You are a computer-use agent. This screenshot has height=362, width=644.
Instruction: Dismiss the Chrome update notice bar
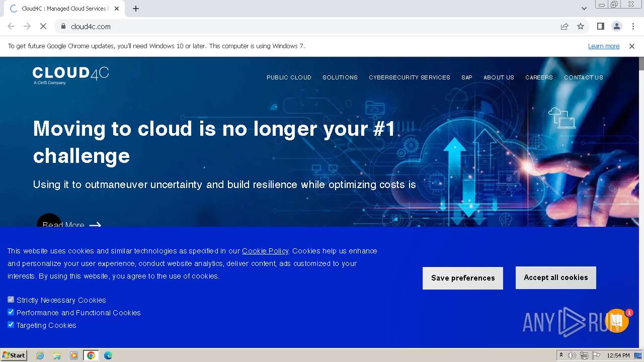tap(632, 46)
